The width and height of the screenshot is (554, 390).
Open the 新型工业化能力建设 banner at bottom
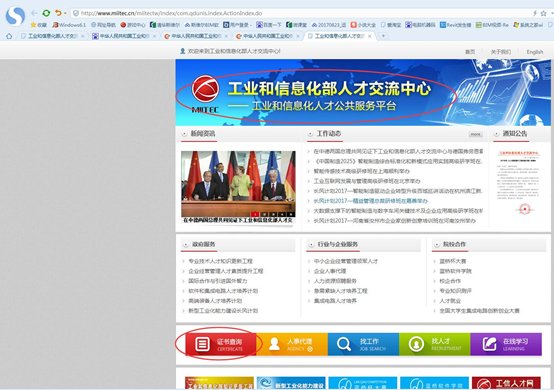291,383
